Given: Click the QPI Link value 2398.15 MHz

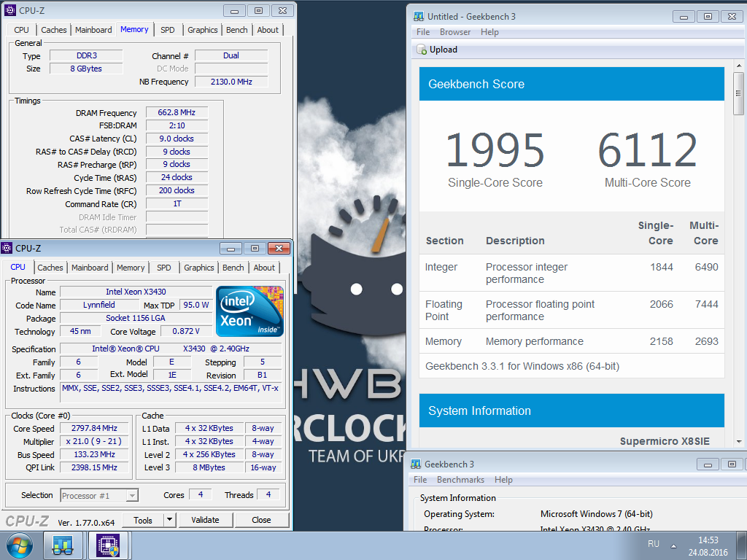Looking at the screenshot, I should (x=94, y=467).
